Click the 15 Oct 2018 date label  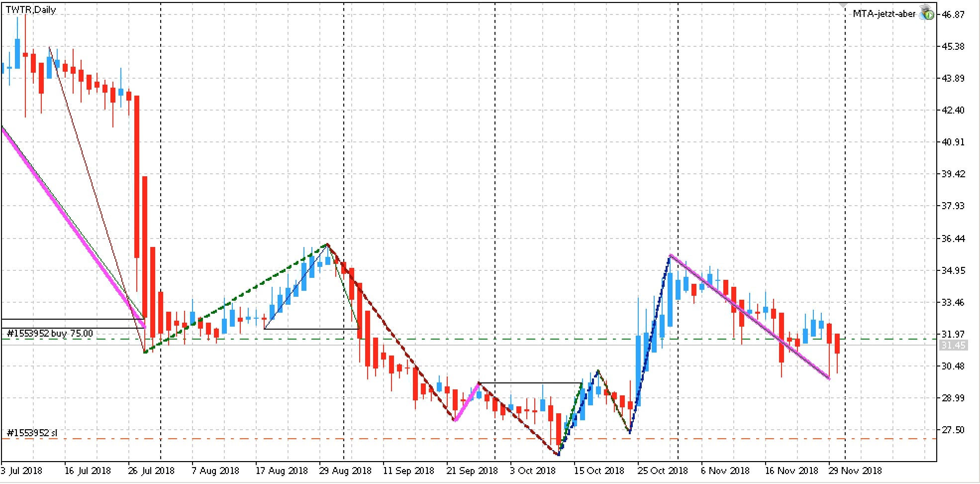599,471
